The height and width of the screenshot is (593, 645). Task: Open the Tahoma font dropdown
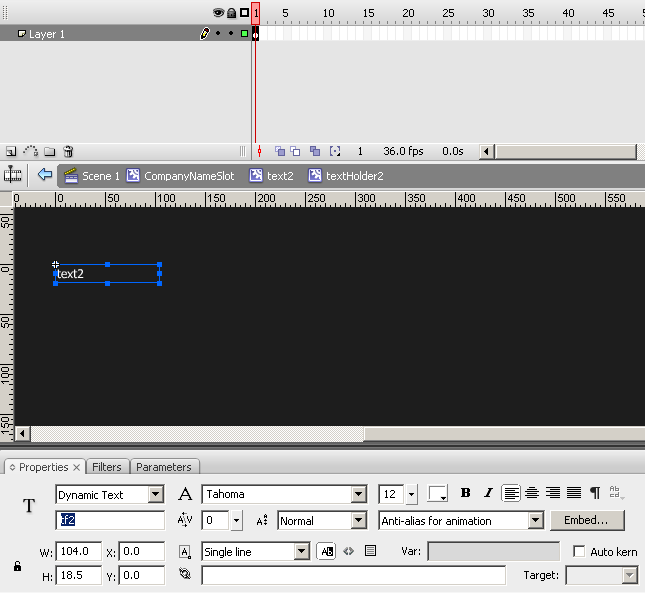(359, 494)
